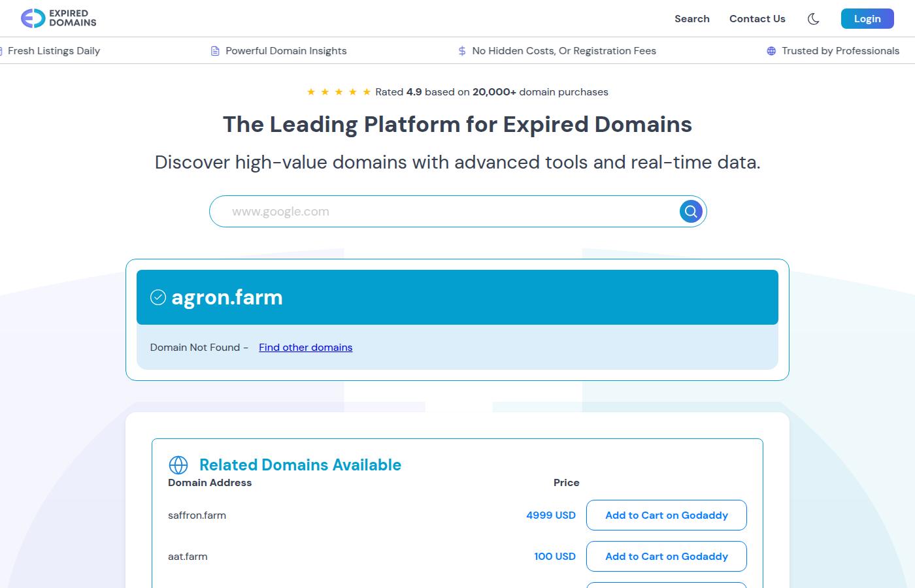Click the magnifier search button
The width and height of the screenshot is (915, 588).
[x=691, y=212]
